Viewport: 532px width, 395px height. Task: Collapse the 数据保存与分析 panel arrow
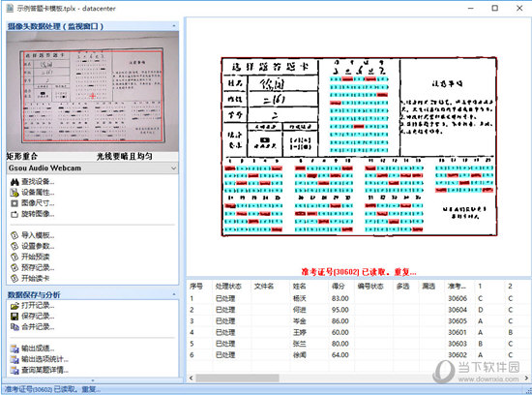tap(174, 294)
